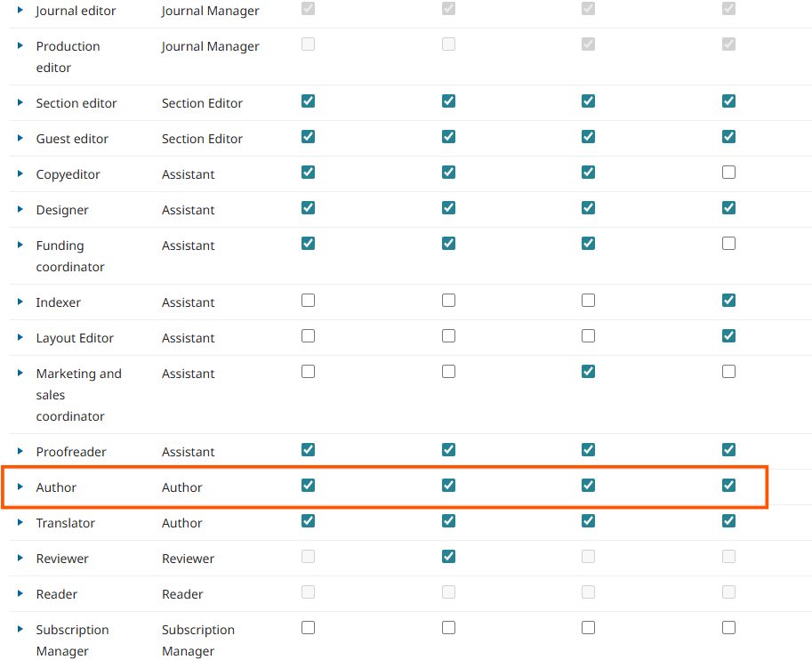812x660 pixels.
Task: Enable first stage checkbox for Indexer
Action: click(308, 301)
